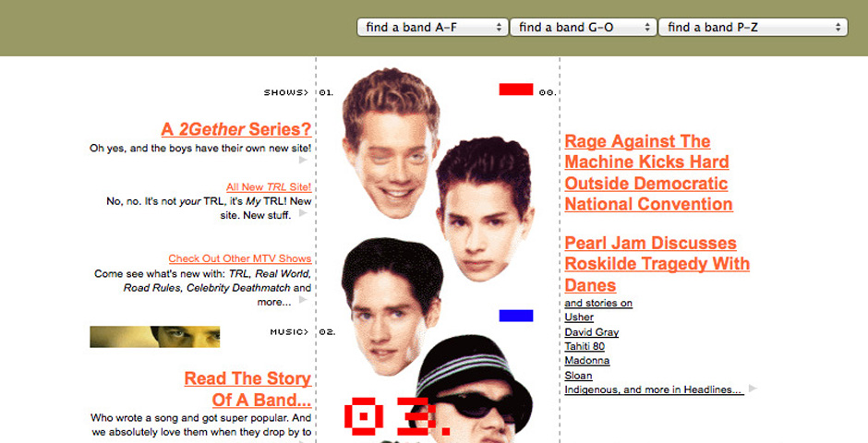
Task: Open Pearl Jam Discusses Roskilde Tragedy link
Action: tap(657, 264)
